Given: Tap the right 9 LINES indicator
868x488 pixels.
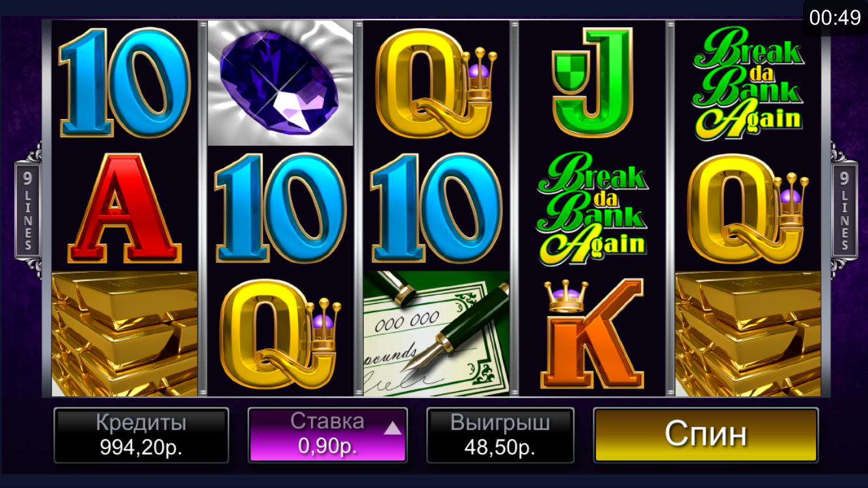Looking at the screenshot, I should click(844, 210).
